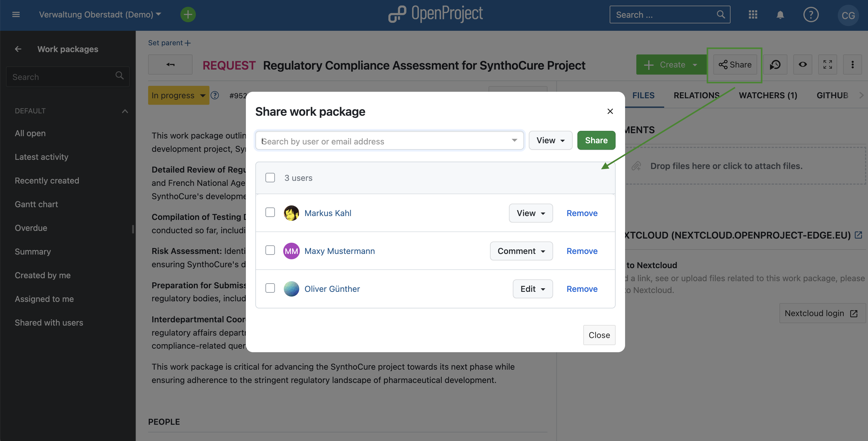Select the checkbox beside Oliver Günther
Image resolution: width=868 pixels, height=441 pixels.
click(270, 288)
